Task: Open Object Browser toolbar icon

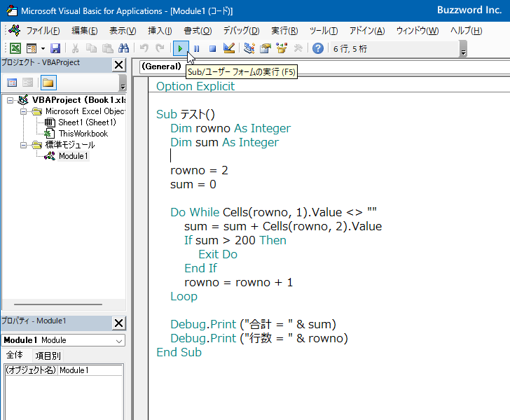Action: pyautogui.click(x=282, y=48)
